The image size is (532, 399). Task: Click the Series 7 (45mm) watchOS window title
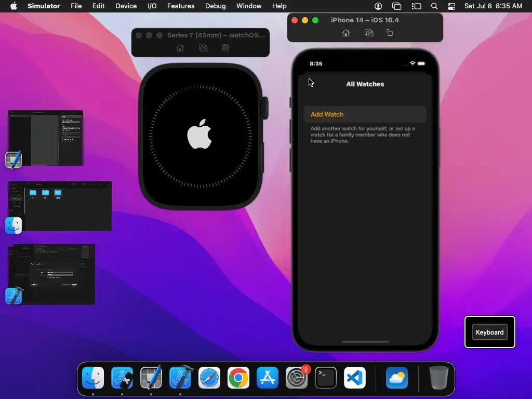tap(216, 35)
